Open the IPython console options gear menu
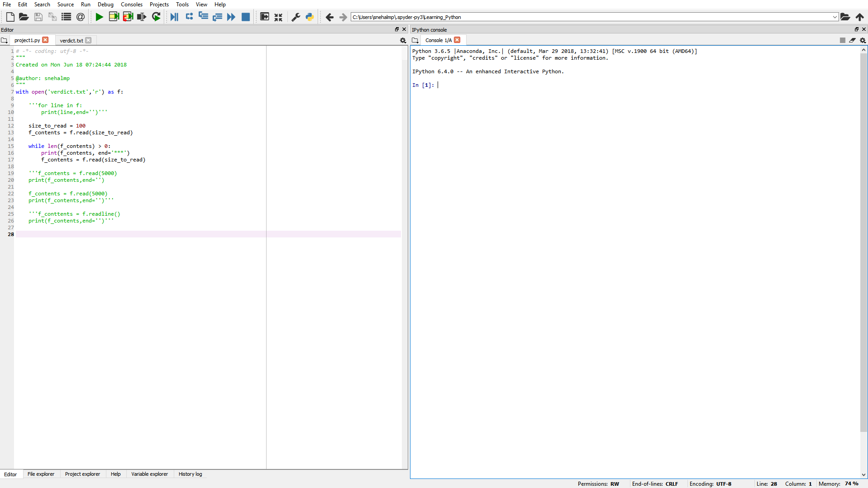 click(863, 40)
